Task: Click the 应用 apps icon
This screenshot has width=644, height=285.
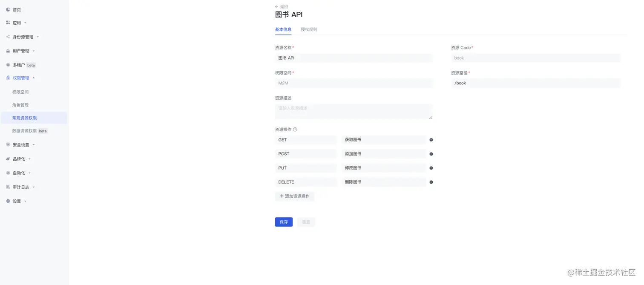Action: coord(8,23)
